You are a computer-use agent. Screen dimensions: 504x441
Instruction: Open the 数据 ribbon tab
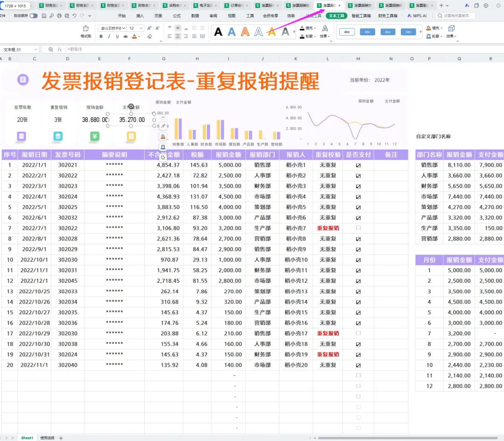(195, 15)
